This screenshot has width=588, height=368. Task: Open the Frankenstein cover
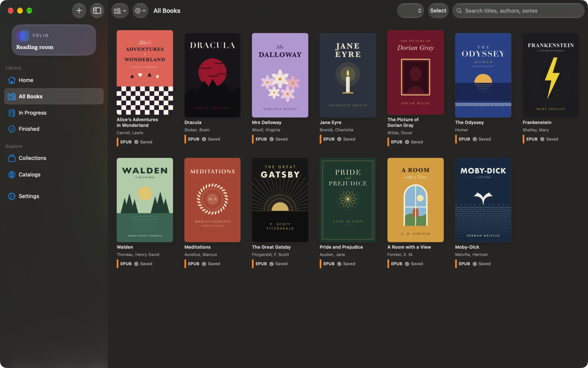tap(551, 75)
